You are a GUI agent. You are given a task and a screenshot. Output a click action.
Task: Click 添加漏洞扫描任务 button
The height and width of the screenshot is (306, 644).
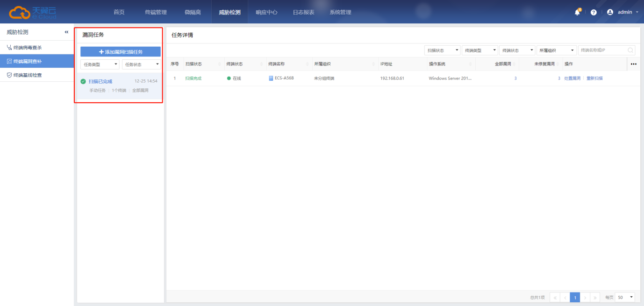click(121, 52)
